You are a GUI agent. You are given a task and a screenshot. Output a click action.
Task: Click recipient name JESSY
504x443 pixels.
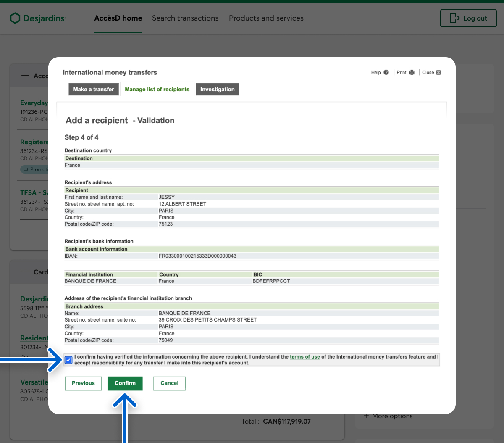pyautogui.click(x=167, y=197)
